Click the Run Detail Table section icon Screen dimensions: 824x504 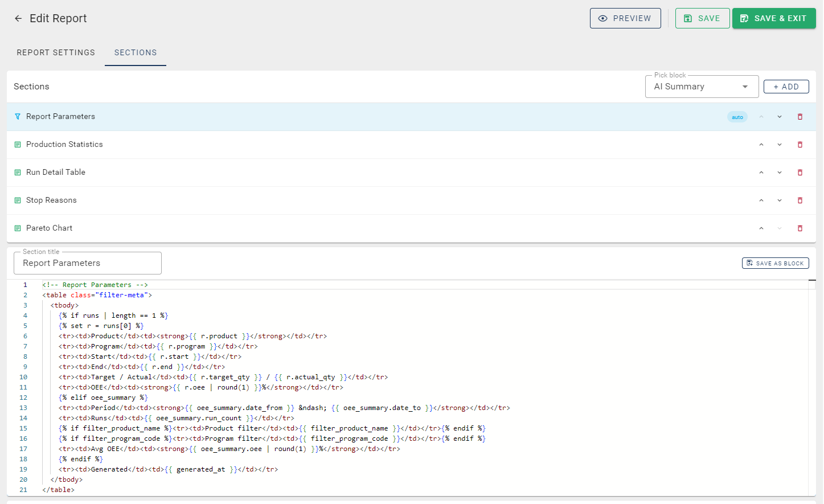pyautogui.click(x=18, y=173)
